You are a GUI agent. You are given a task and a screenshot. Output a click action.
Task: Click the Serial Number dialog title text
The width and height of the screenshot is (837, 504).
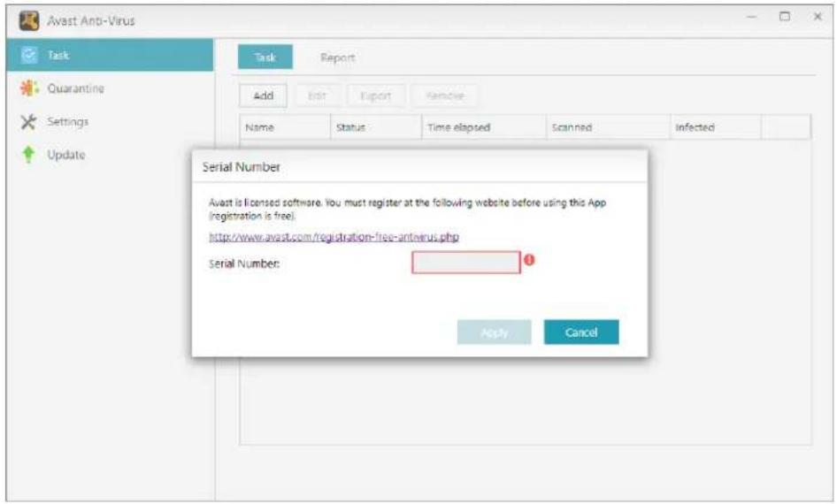242,167
